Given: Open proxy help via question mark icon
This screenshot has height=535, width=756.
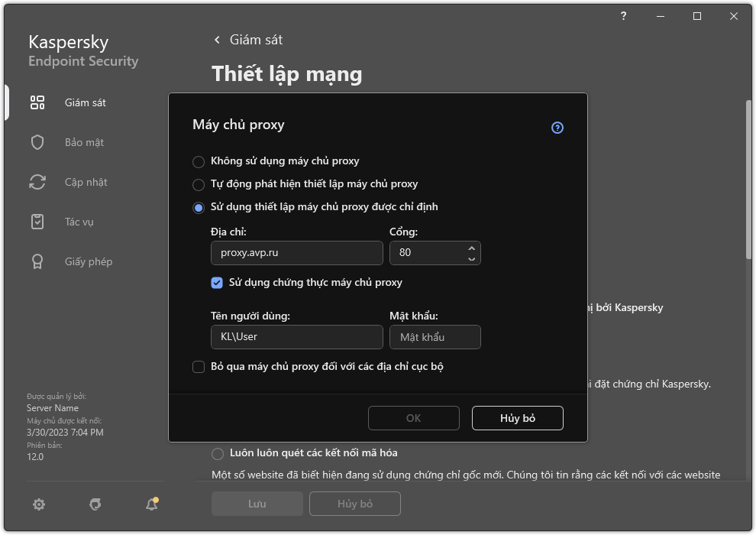Looking at the screenshot, I should pos(557,128).
